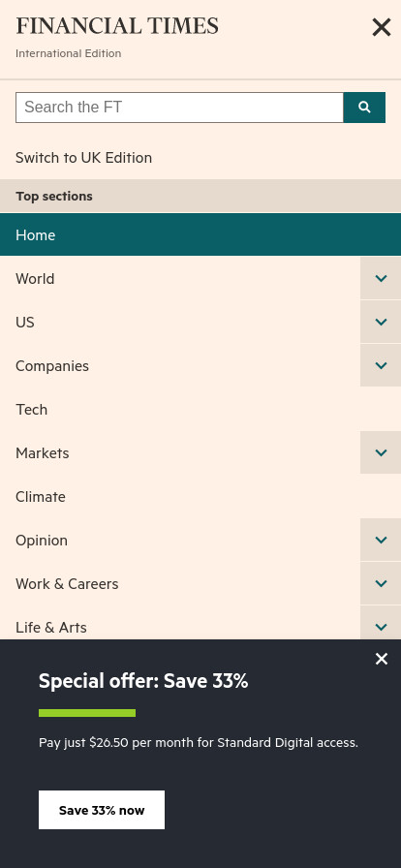Dismiss the special offer banner
Viewport: 401px width, 868px height.
coord(382,659)
